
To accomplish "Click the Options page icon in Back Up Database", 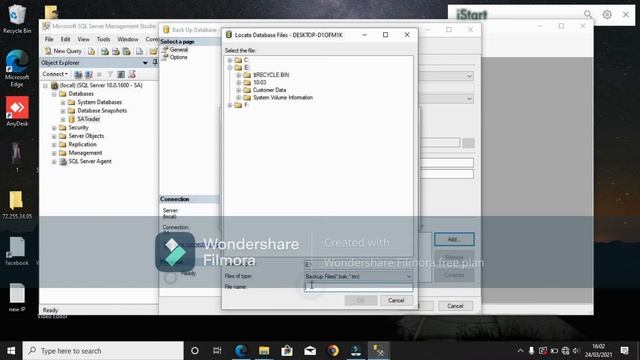I will click(165, 57).
